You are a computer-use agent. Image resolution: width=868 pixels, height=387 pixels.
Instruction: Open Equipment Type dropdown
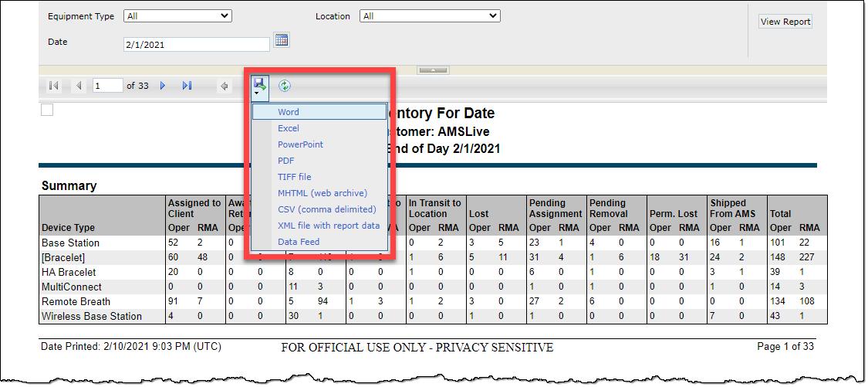(x=177, y=15)
